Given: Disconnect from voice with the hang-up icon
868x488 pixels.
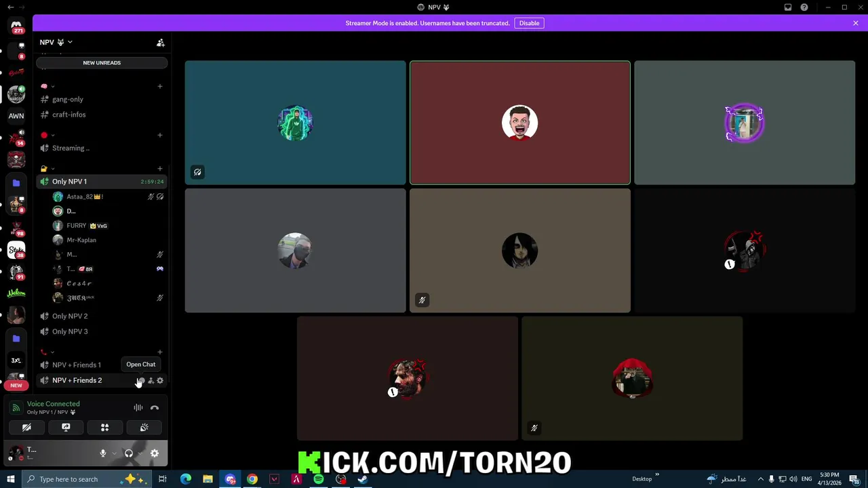Looking at the screenshot, I should pyautogui.click(x=155, y=407).
